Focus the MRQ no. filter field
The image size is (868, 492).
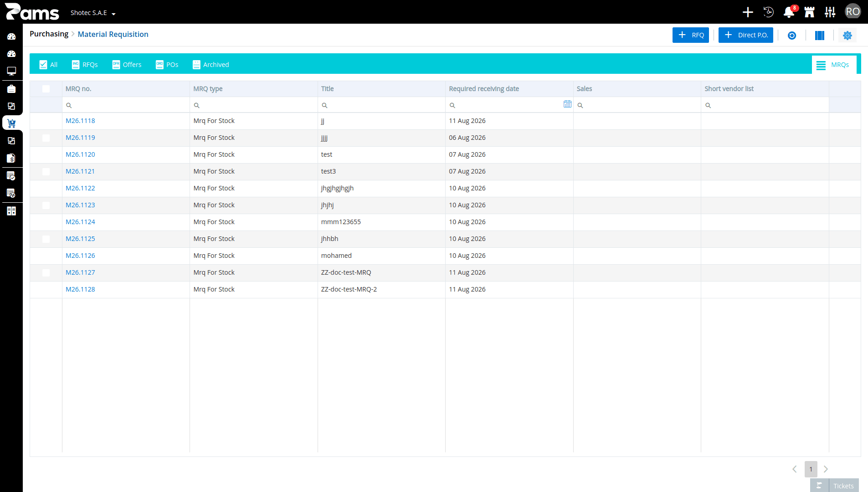coord(126,105)
